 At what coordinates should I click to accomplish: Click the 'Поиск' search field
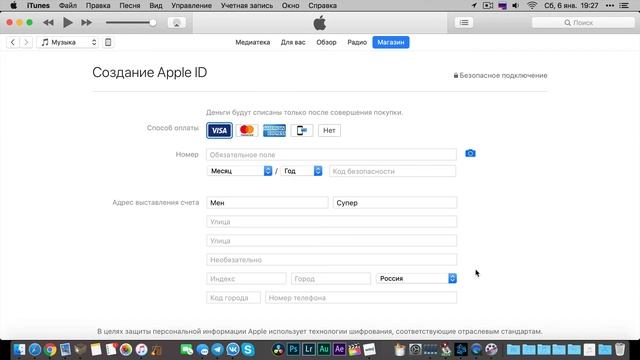click(x=583, y=22)
